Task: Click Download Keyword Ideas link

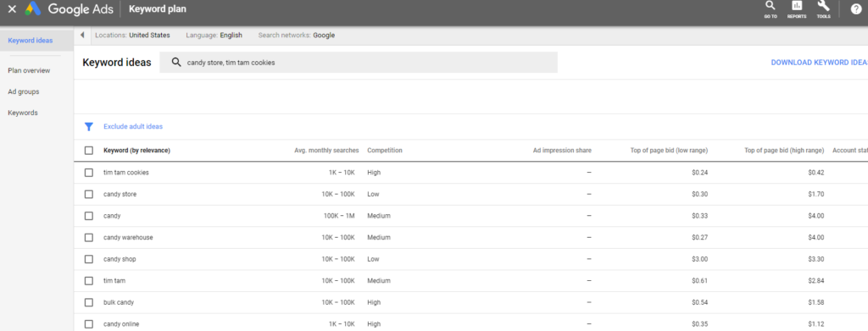Action: (x=820, y=63)
